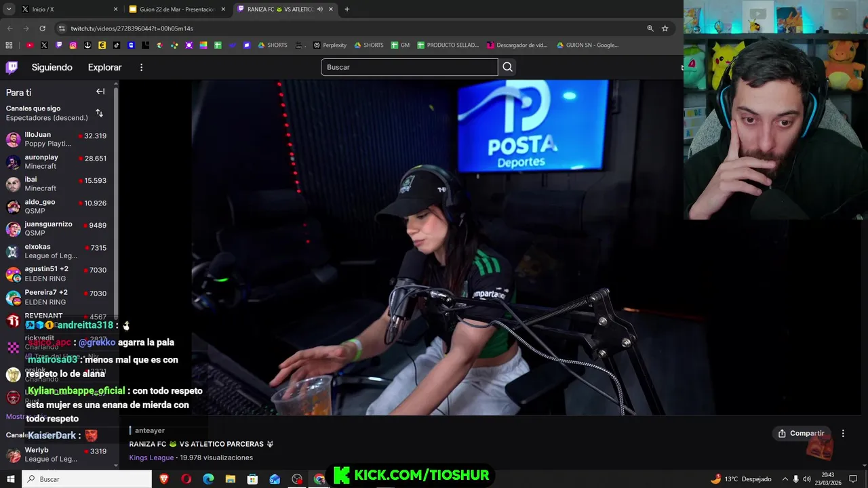Viewport: 868px width, 488px height.
Task: Open the GUION SN Google bookmark
Action: (587, 45)
